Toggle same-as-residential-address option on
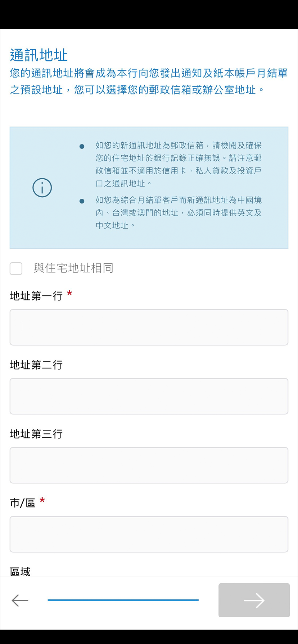Viewport: 298px width, 644px height. click(x=16, y=268)
